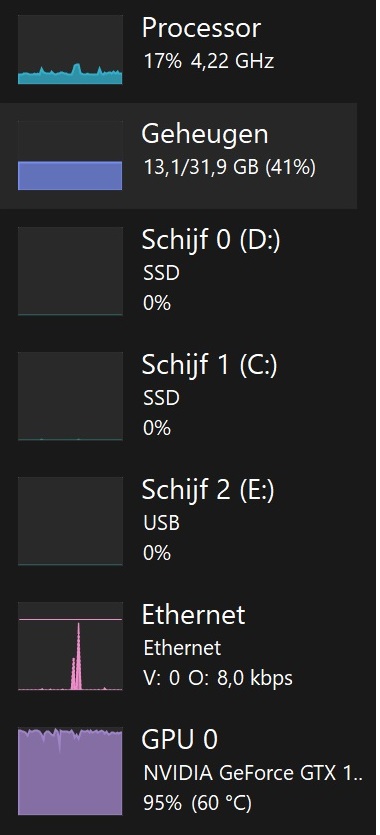Select the Schijf 2 (E:) graph thumbnail

pos(70,521)
